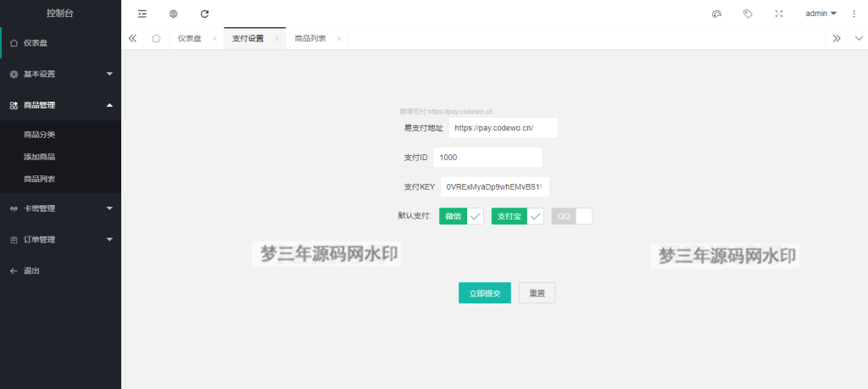868x389 pixels.
Task: Go to the home tab icon
Action: click(x=156, y=38)
